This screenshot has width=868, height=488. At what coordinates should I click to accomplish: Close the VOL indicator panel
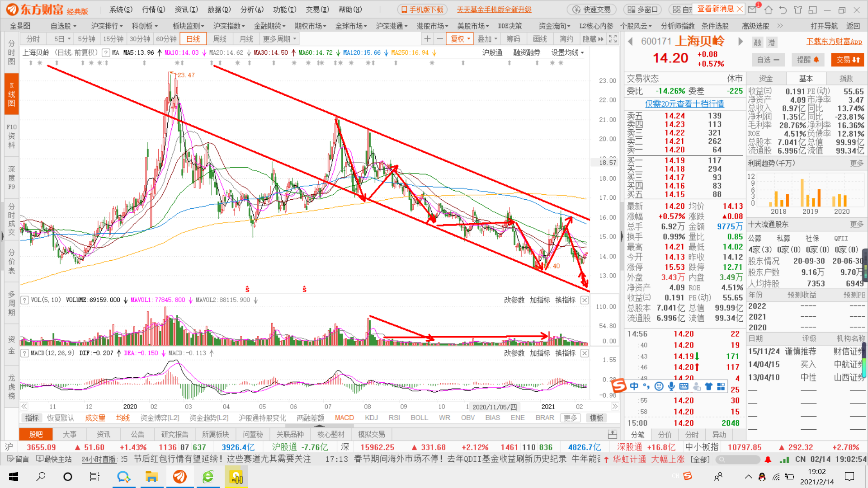(585, 300)
